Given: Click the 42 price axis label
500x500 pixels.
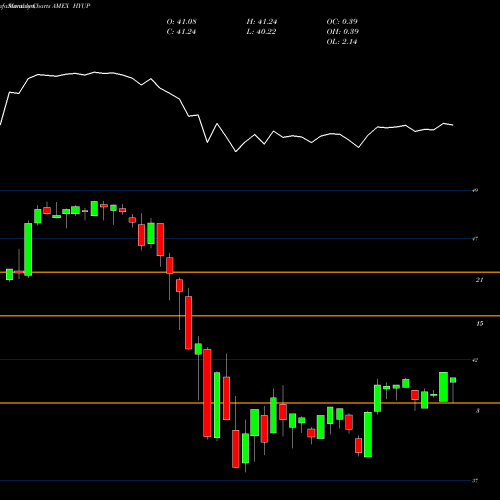Looking at the screenshot, I should coord(475,360).
